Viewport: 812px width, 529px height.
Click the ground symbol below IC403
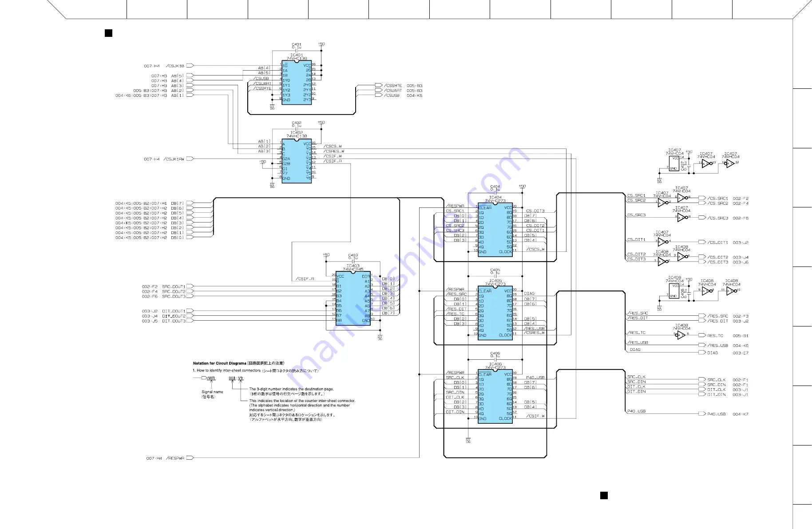[380, 337]
